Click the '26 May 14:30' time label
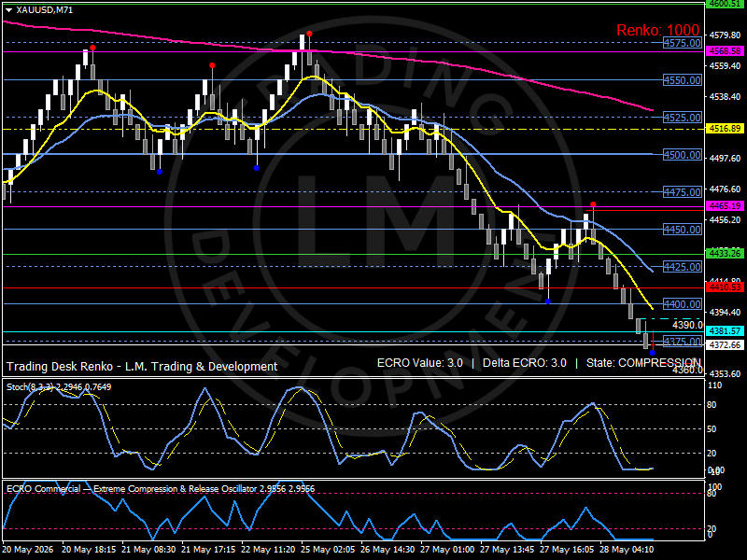This screenshot has width=747, height=560. coord(388,549)
